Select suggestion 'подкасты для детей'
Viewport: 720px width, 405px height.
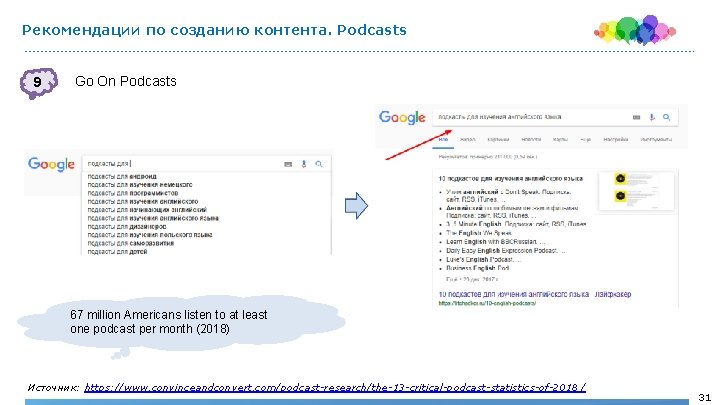click(117, 252)
